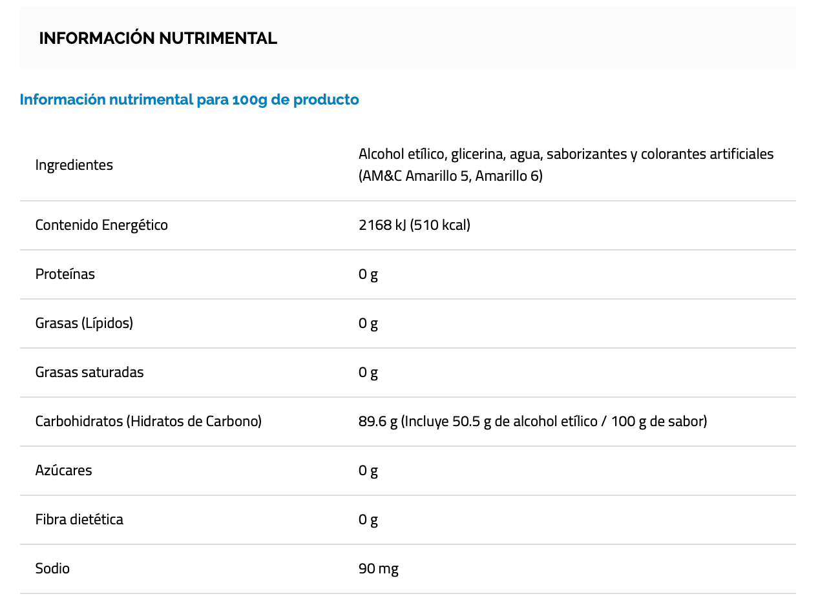Image resolution: width=840 pixels, height=616 pixels.
Task: Click the INFORMACIÓN NUTRIMENTAL header
Action: click(x=158, y=38)
